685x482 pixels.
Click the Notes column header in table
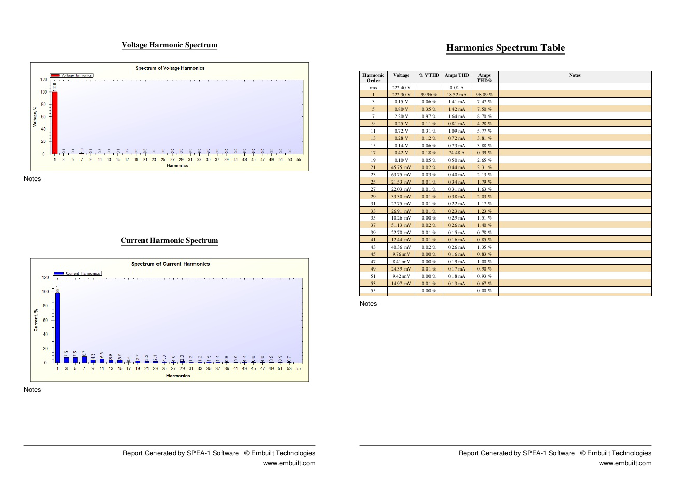tap(574, 75)
